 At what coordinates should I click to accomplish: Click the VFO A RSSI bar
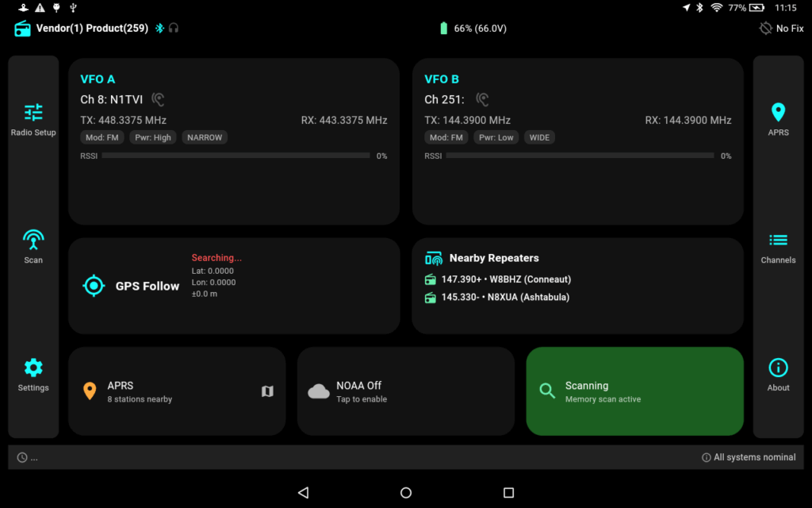coord(236,156)
